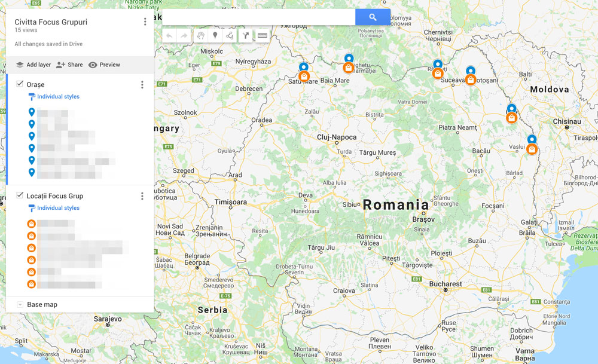Select the orange marker at Sighetu Marmației
The height and width of the screenshot is (364, 598).
pos(349,68)
